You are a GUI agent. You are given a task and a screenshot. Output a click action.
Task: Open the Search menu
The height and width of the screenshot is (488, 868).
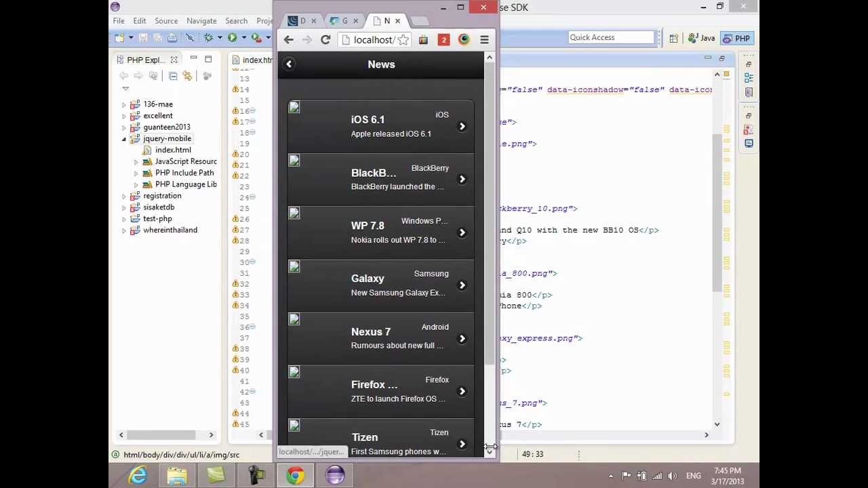(236, 21)
